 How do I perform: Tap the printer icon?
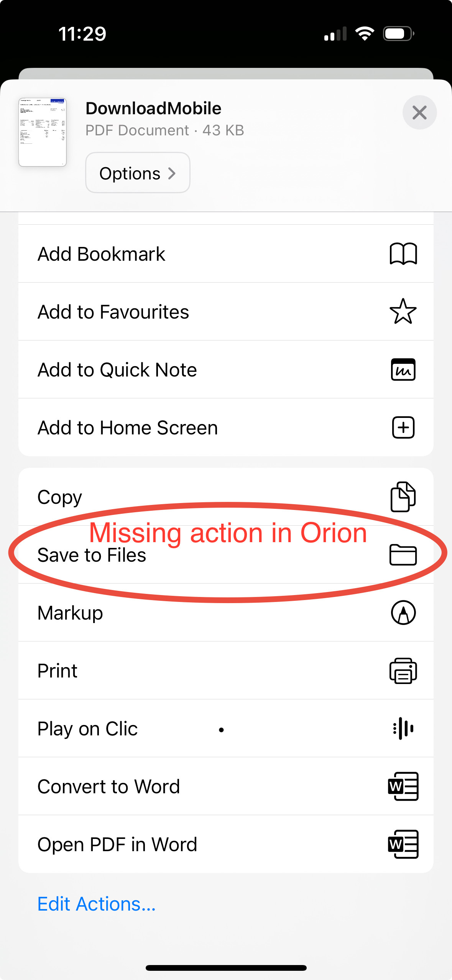click(x=403, y=671)
